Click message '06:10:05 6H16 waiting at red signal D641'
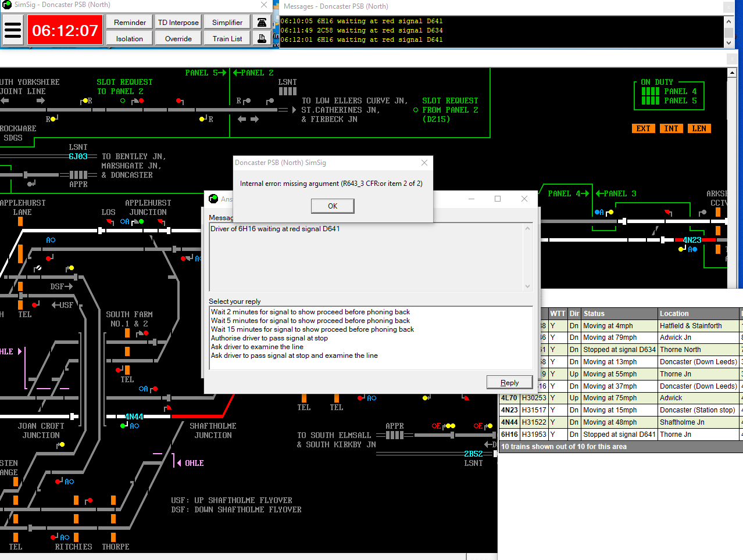Screen dimensions: 743x560 (x=362, y=21)
